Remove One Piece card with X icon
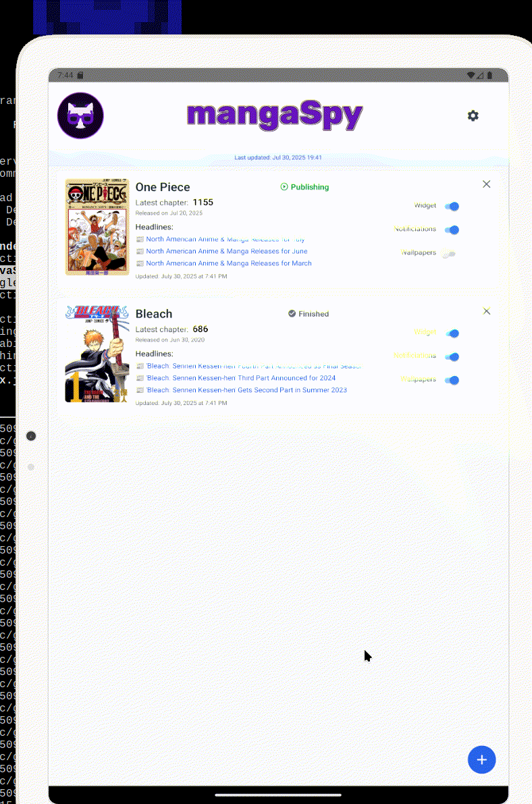532x804 pixels. point(486,184)
